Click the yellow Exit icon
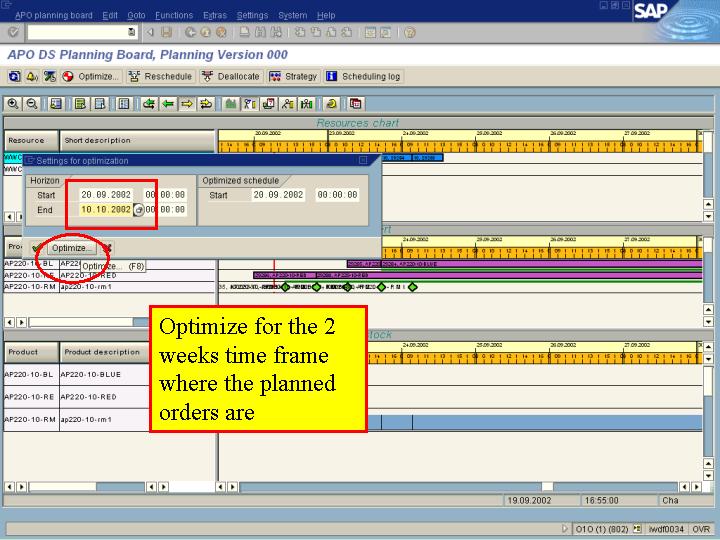Viewport: 720px width, 540px height. point(206,32)
